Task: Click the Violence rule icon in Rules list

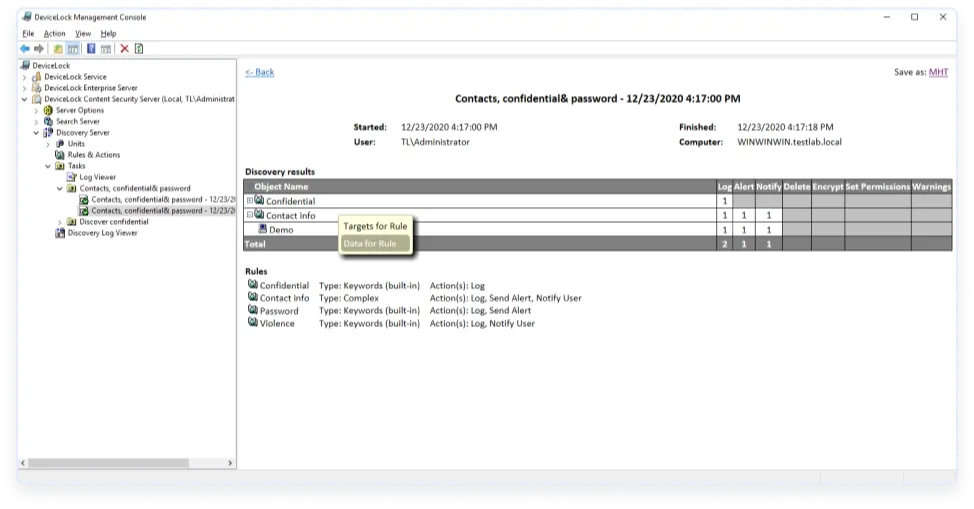Action: tap(253, 323)
